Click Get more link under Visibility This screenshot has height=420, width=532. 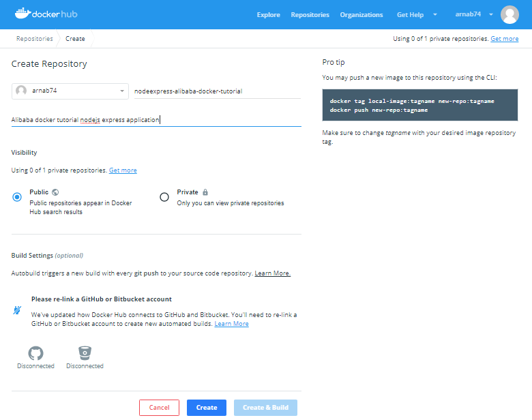coord(123,170)
